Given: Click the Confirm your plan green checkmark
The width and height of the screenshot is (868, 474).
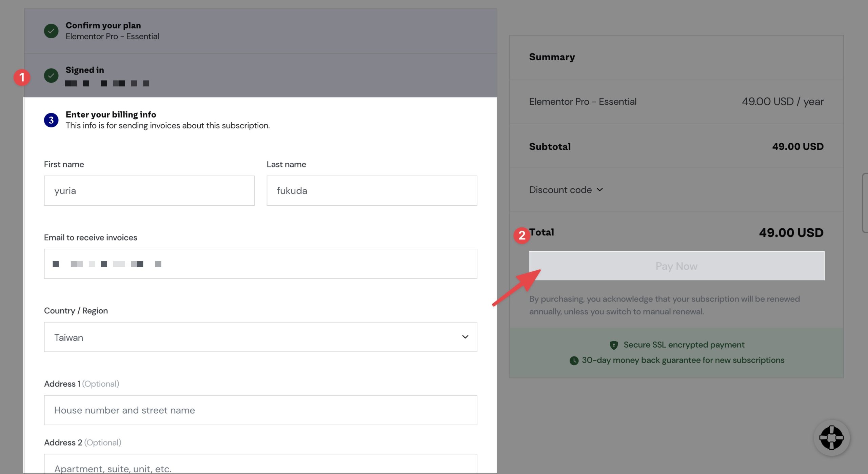Looking at the screenshot, I should point(51,31).
